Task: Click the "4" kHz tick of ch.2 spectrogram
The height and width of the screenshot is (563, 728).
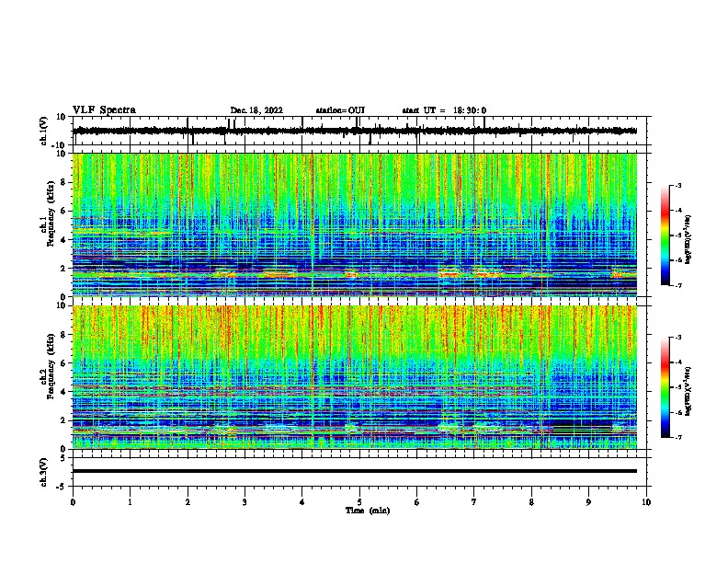Action: pyautogui.click(x=64, y=392)
